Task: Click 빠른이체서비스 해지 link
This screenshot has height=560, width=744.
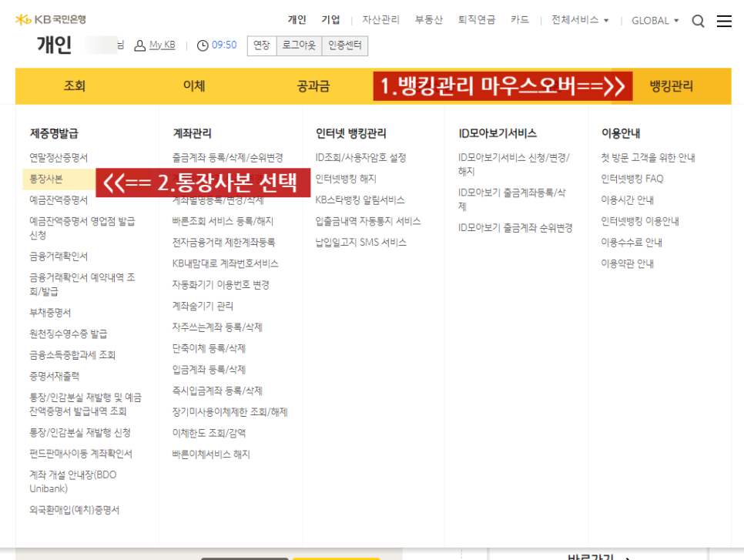Action: [x=211, y=454]
